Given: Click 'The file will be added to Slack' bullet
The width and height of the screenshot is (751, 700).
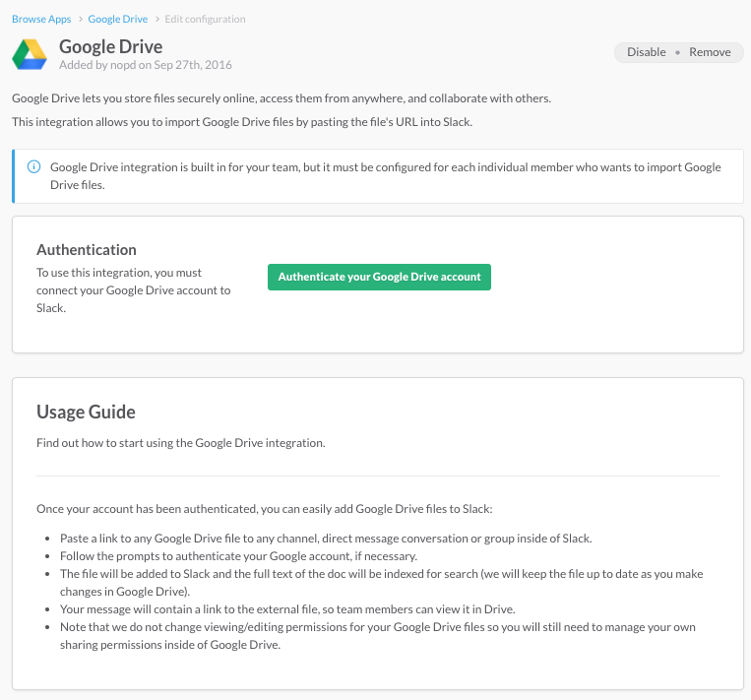Looking at the screenshot, I should pos(382,583).
